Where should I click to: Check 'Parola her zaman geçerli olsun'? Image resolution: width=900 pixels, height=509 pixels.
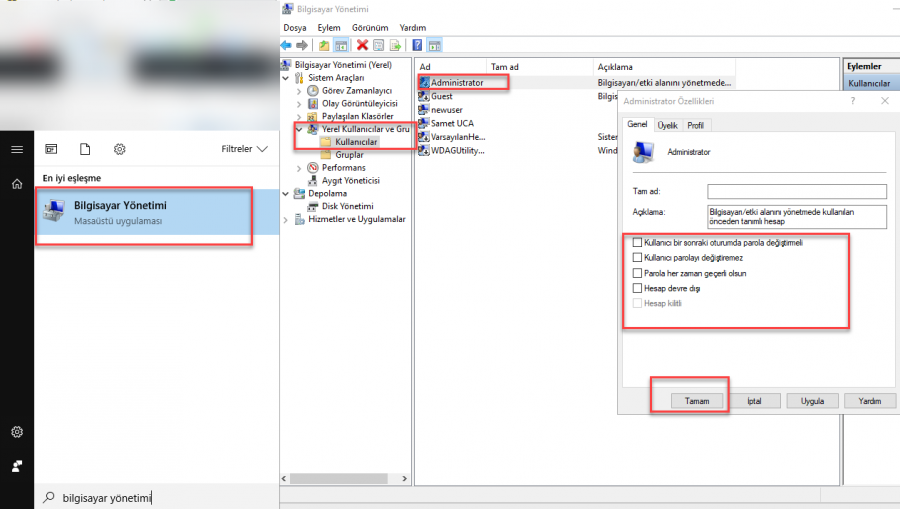[637, 273]
